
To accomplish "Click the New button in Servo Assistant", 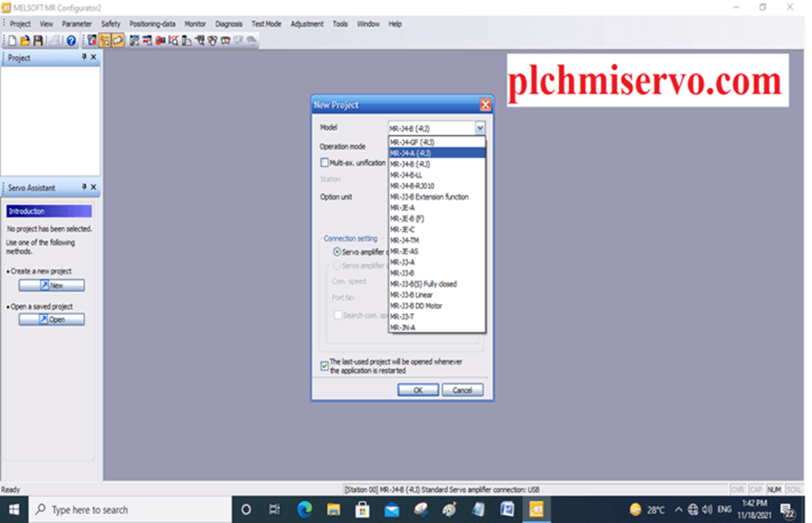I will click(51, 284).
